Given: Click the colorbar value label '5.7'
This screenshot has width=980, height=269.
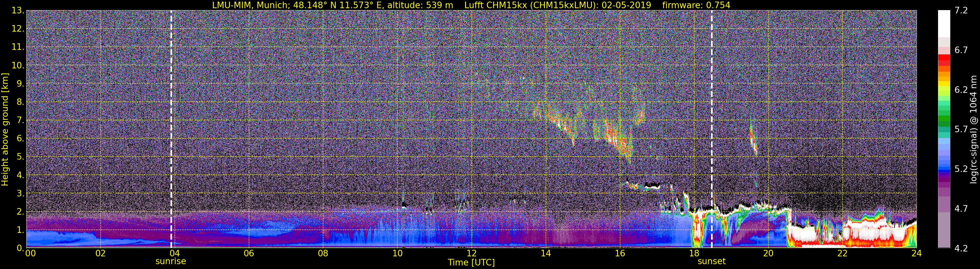Looking at the screenshot, I should click(x=961, y=129).
